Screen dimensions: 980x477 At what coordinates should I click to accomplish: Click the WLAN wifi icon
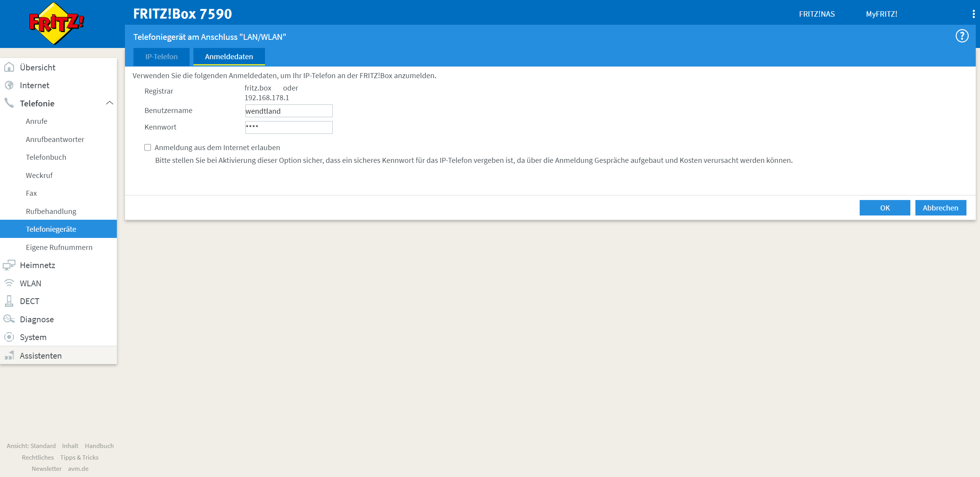(x=9, y=283)
